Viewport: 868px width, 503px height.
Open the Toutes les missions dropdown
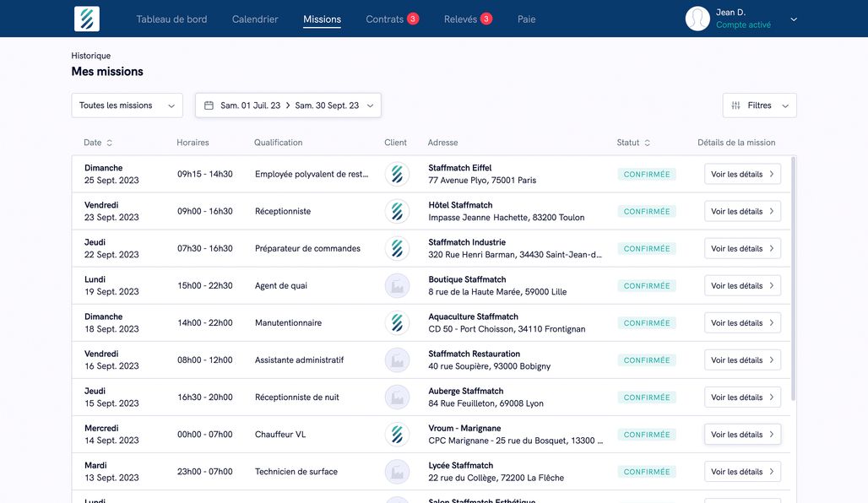pyautogui.click(x=127, y=105)
